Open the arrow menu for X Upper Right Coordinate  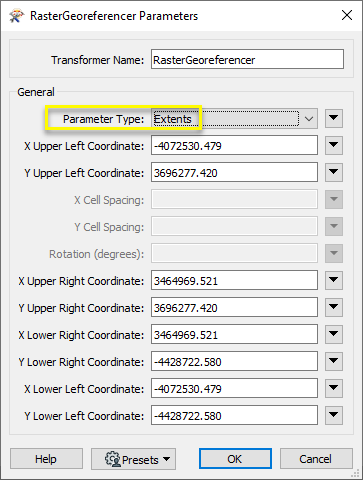click(334, 280)
